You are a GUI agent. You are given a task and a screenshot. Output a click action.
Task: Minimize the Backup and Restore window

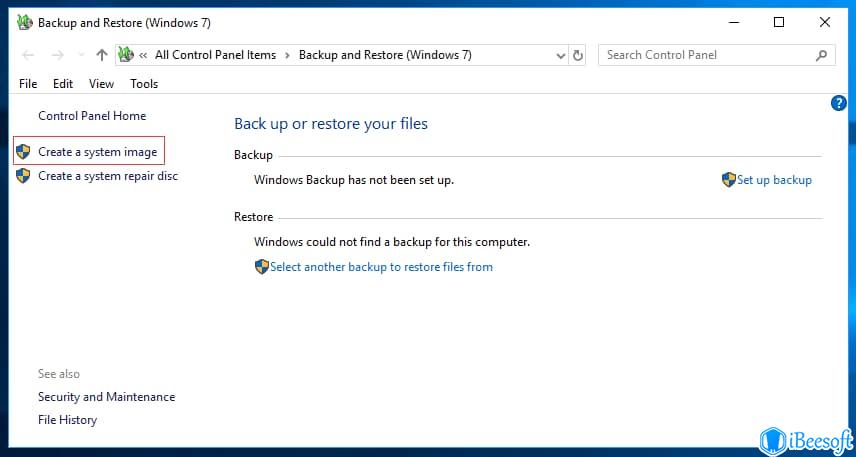pyautogui.click(x=733, y=22)
